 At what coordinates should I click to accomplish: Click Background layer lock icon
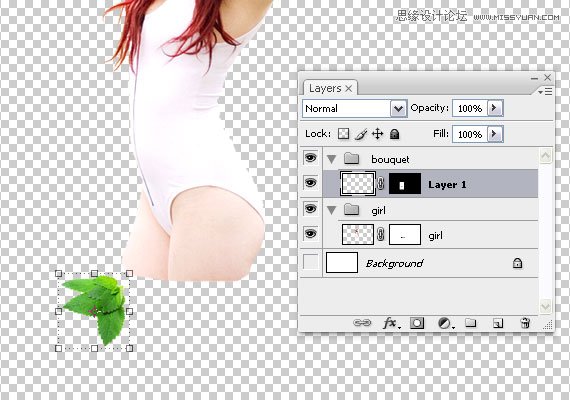(517, 263)
